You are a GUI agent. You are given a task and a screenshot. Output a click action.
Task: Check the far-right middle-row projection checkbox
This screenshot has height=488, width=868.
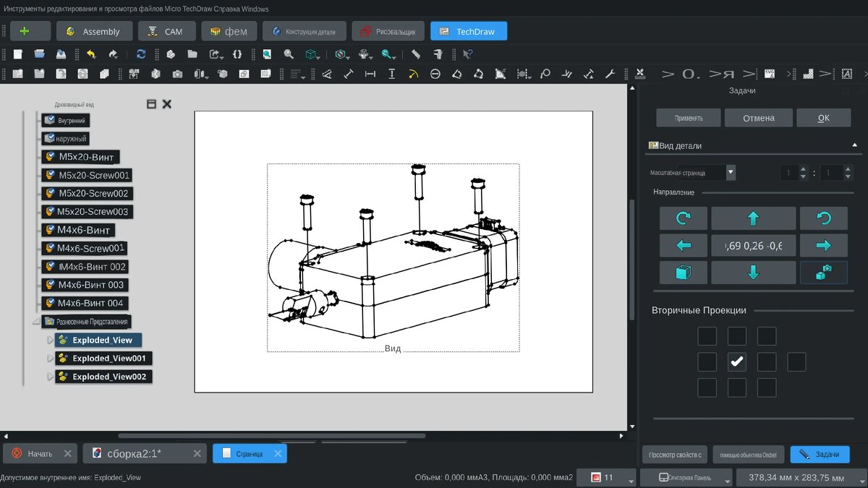point(796,362)
